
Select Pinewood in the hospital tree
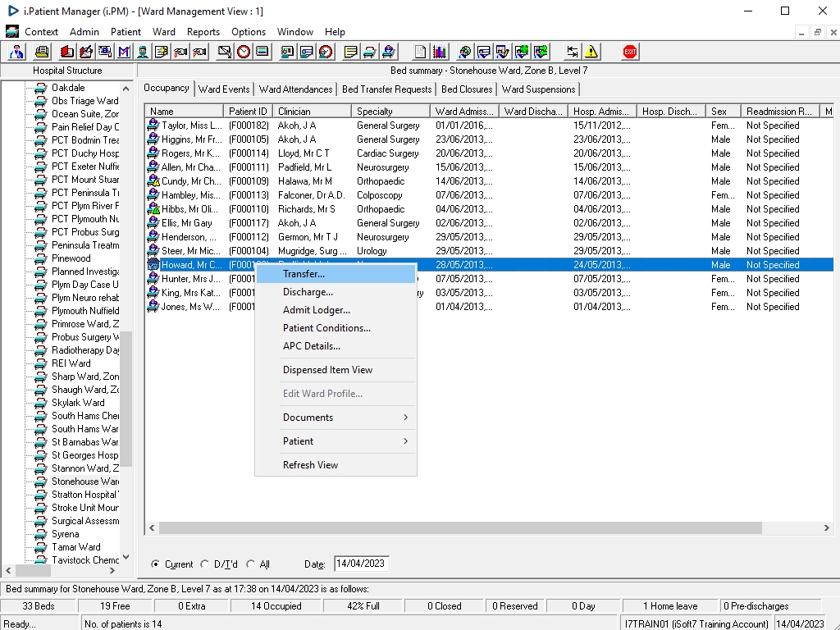point(71,258)
